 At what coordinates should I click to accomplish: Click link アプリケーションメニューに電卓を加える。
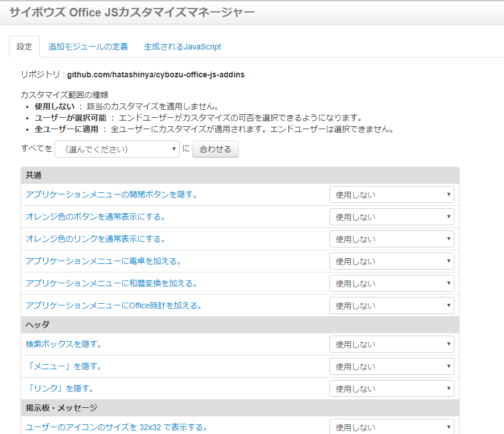(x=104, y=261)
